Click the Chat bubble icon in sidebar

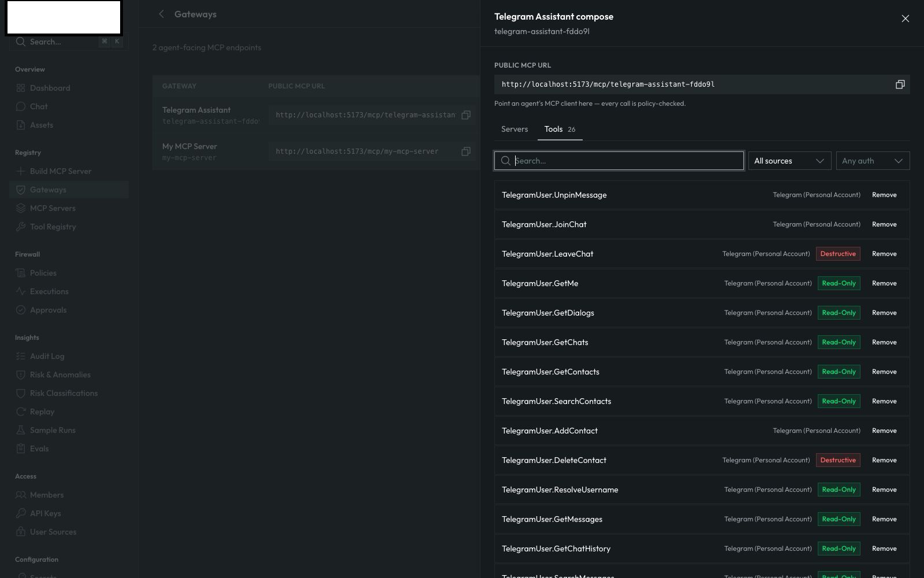tap(21, 106)
